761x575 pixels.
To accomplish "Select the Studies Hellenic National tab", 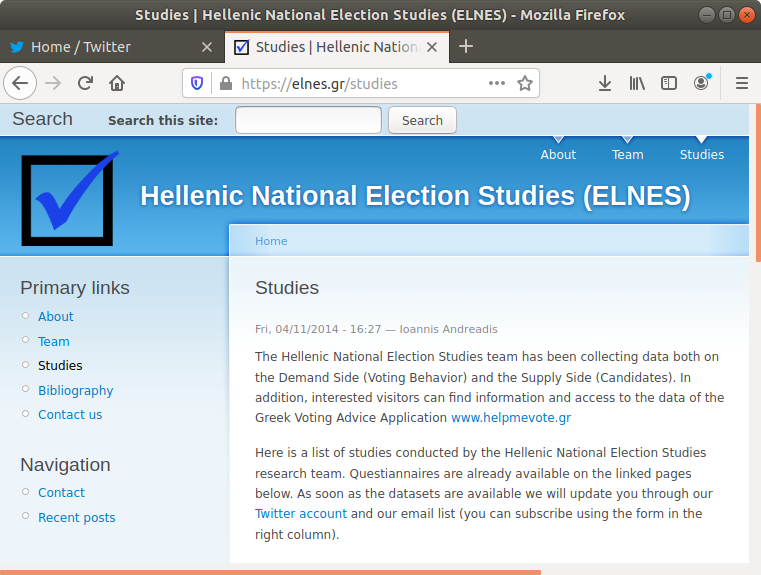I will pos(337,47).
